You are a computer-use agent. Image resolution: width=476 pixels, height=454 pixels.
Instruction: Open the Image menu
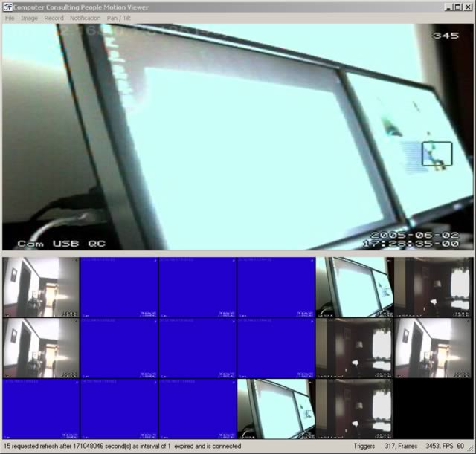pyautogui.click(x=29, y=18)
